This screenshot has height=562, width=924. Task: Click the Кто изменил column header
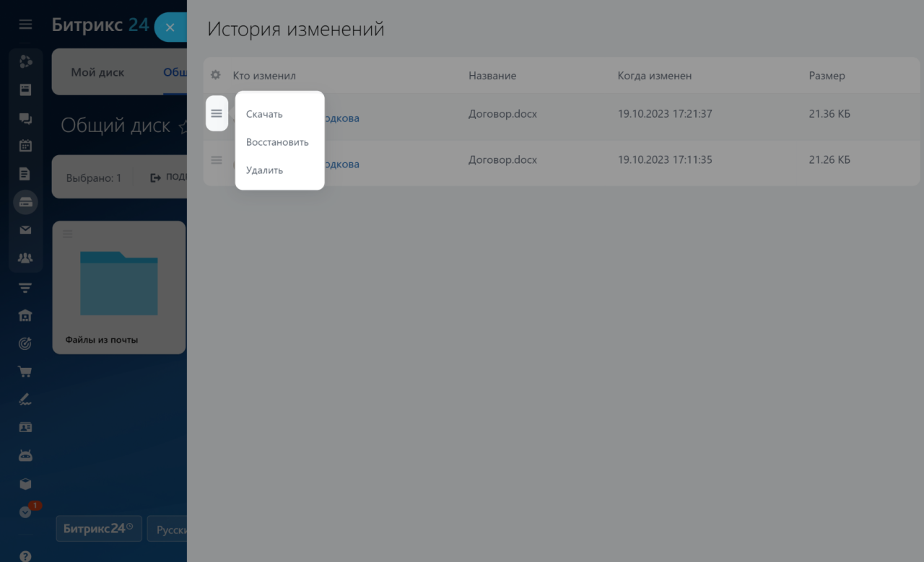264,75
